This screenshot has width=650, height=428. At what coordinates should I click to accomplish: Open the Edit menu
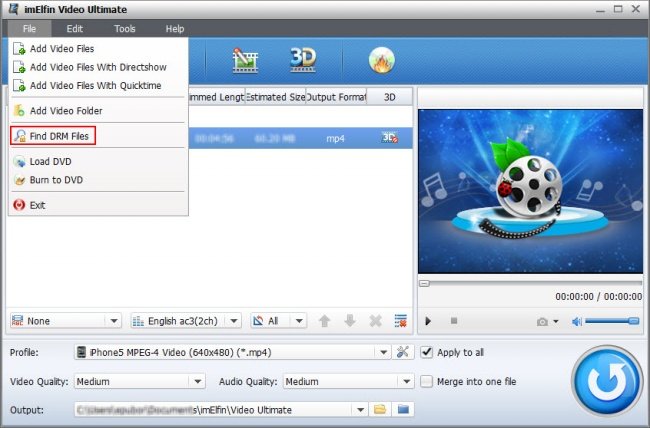click(x=75, y=29)
